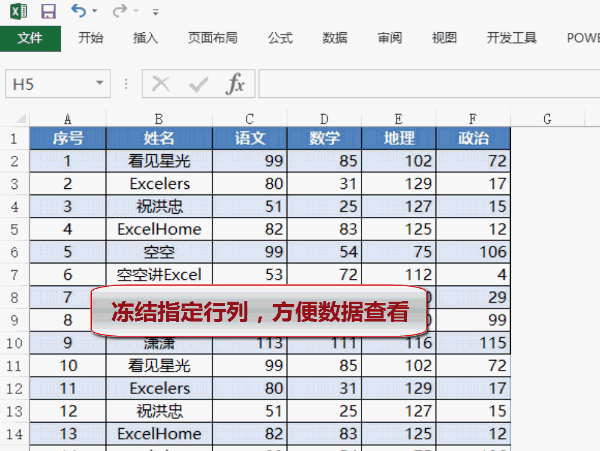Click the Redo arrow icon
This screenshot has height=451, width=600.
120,12
